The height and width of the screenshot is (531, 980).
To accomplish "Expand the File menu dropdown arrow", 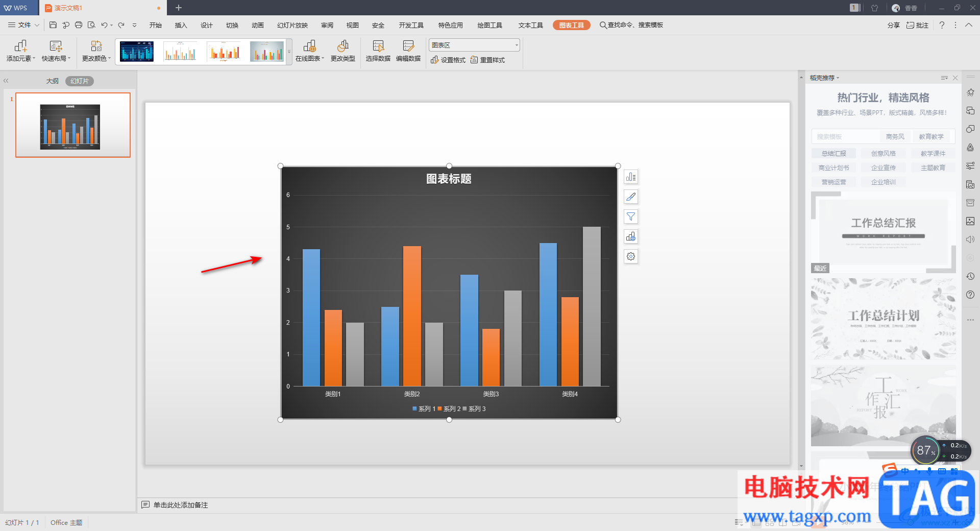I will (37, 25).
